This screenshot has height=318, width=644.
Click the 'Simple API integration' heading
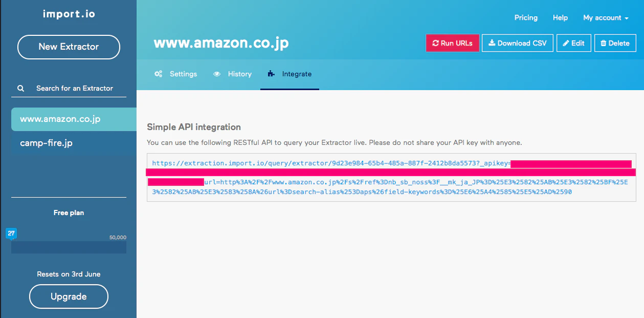[x=194, y=127]
